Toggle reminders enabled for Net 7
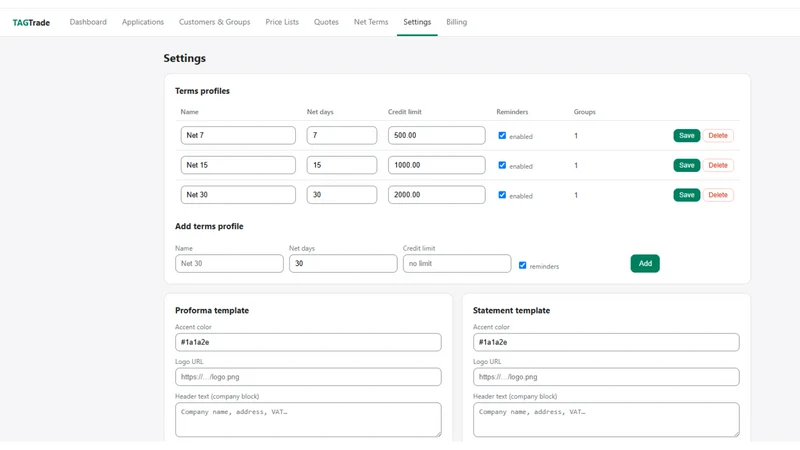The width and height of the screenshot is (800, 450). (502, 135)
